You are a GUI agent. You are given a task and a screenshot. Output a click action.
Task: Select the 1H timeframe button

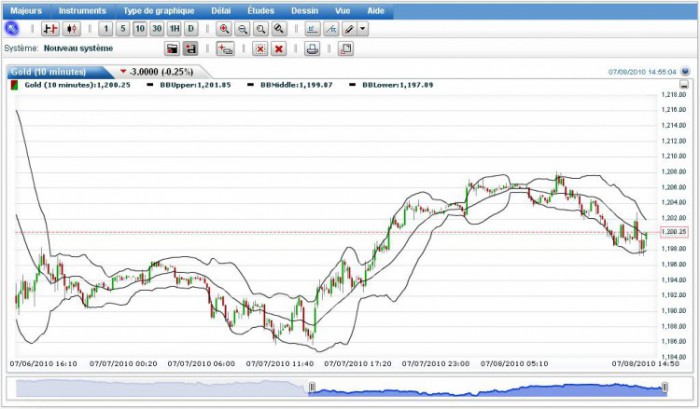[x=174, y=29]
